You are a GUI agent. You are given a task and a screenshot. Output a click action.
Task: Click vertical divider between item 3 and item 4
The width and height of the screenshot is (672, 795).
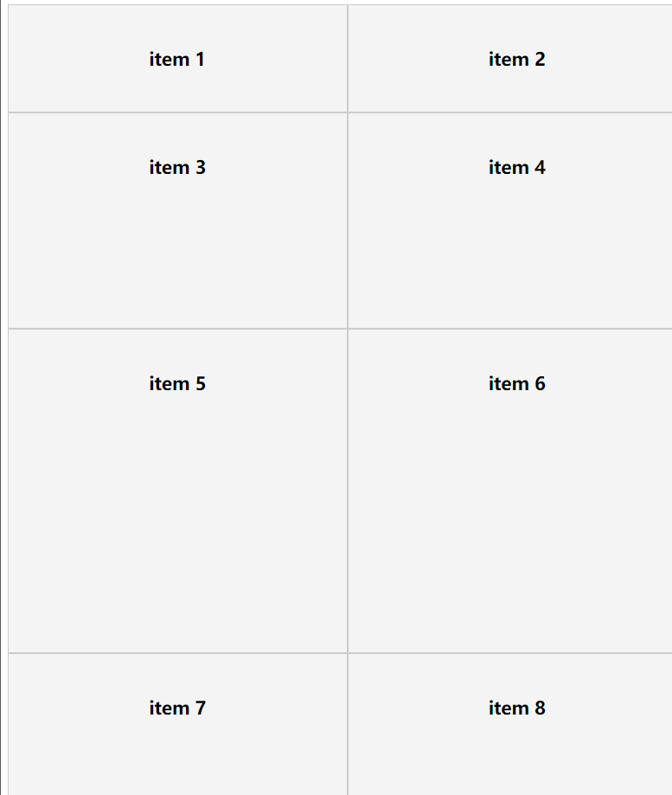pos(348,221)
